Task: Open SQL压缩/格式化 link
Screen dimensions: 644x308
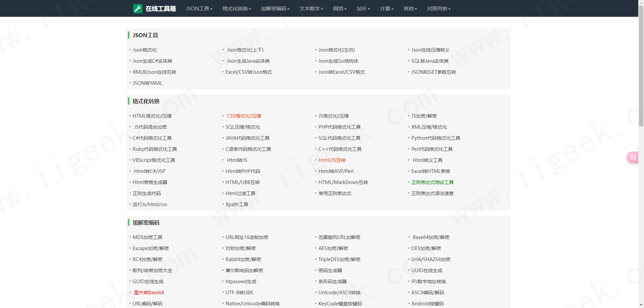Action: (243, 127)
